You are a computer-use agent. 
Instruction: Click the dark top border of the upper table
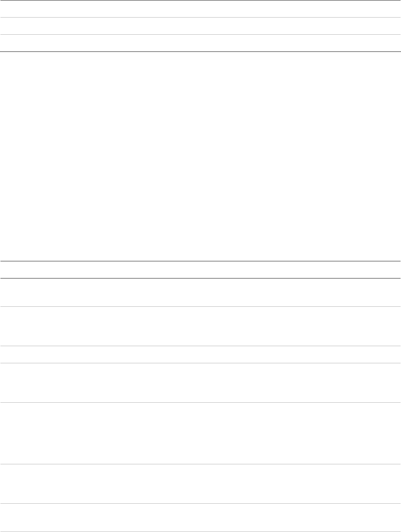pyautogui.click(x=200, y=0)
